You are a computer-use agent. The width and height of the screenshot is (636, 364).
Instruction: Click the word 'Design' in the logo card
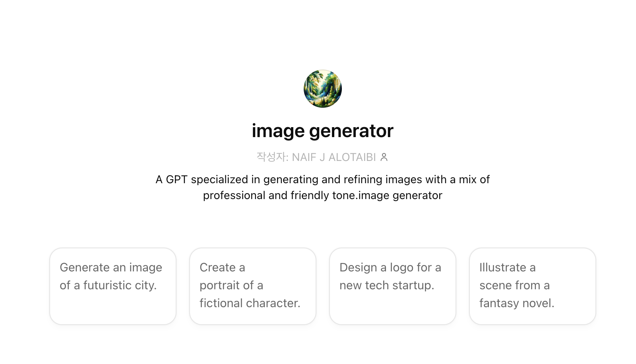click(x=358, y=267)
